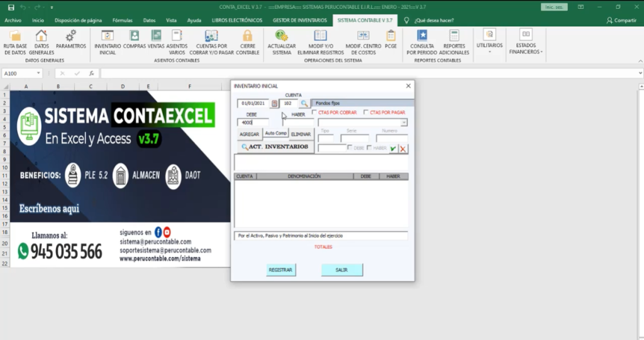Viewport: 644px width, 340px height.
Task: Check the small DEBE checkbox
Action: click(350, 148)
